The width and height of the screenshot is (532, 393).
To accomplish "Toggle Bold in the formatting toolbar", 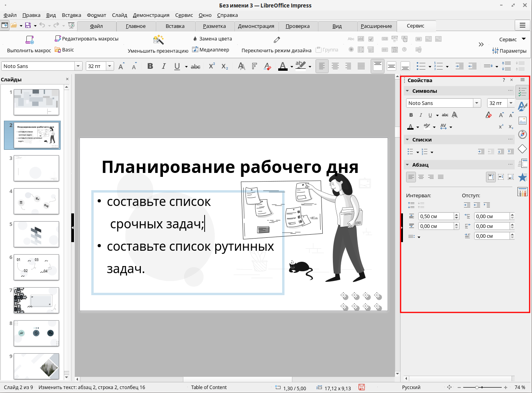I will pyautogui.click(x=150, y=66).
